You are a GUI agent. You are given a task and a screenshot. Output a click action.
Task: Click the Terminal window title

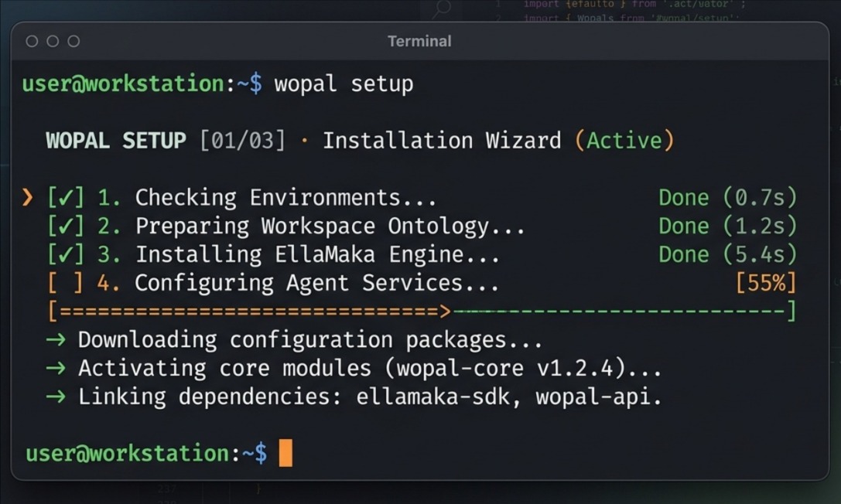419,41
